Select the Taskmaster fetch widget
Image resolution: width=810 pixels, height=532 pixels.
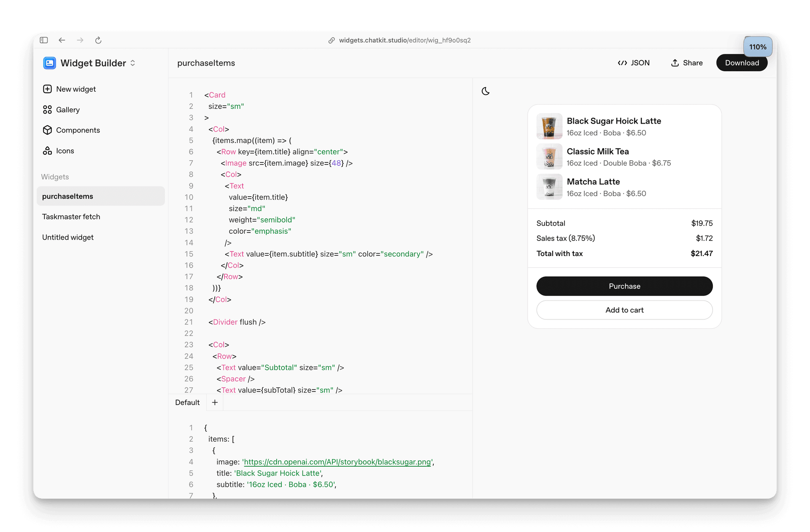(71, 216)
